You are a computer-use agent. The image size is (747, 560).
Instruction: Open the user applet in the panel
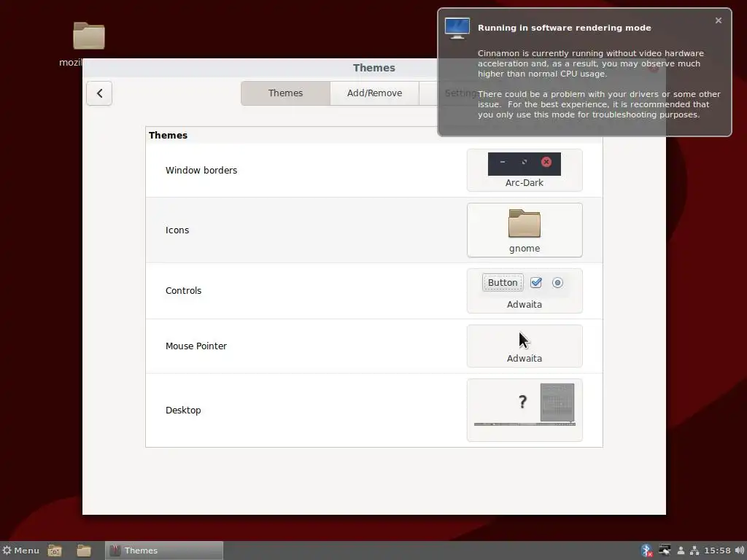tap(681, 551)
